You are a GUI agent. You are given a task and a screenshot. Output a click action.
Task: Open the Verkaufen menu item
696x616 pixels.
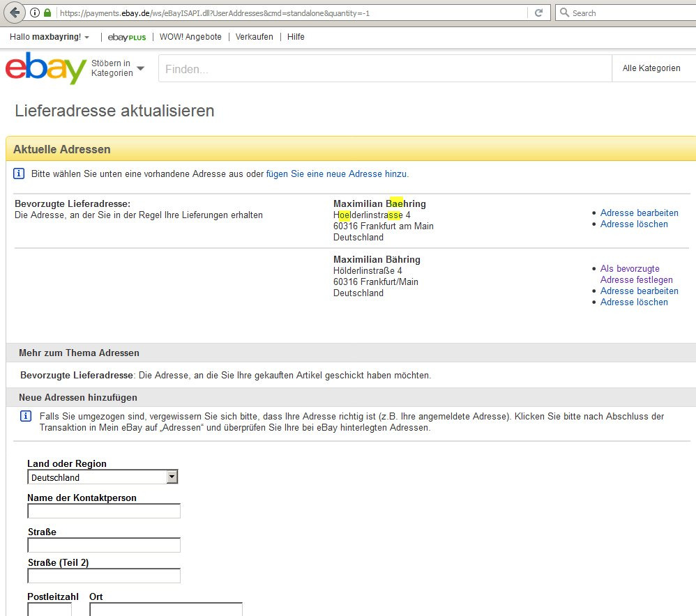coord(254,37)
